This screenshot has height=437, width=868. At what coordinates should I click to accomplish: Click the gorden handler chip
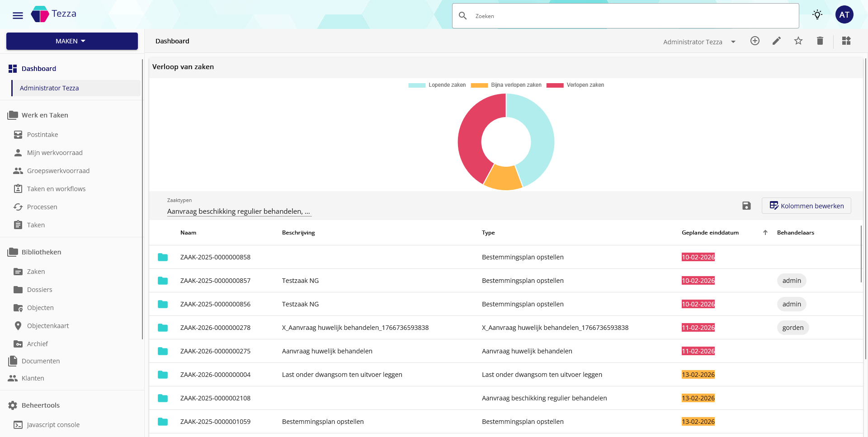click(x=793, y=328)
